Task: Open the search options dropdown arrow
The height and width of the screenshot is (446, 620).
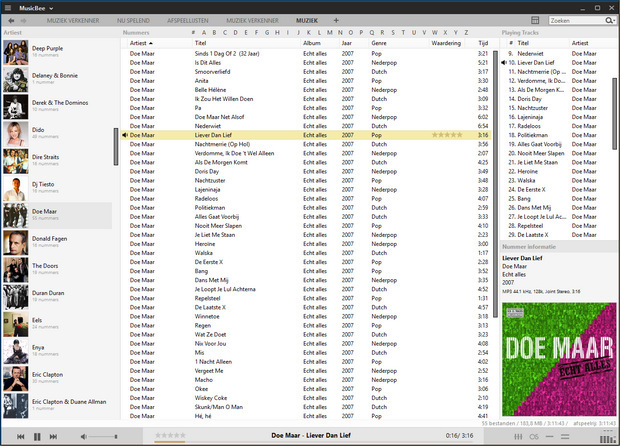Action: click(614, 21)
